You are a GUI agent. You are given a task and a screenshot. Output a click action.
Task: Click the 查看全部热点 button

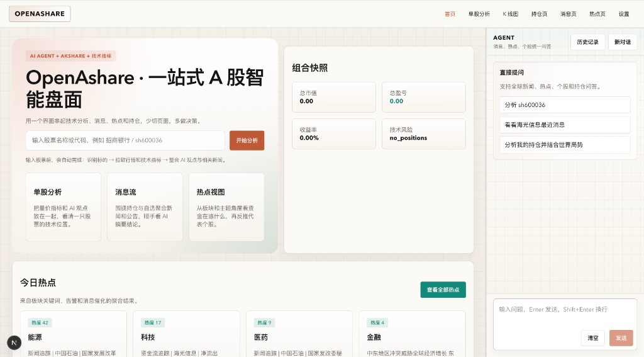click(443, 290)
